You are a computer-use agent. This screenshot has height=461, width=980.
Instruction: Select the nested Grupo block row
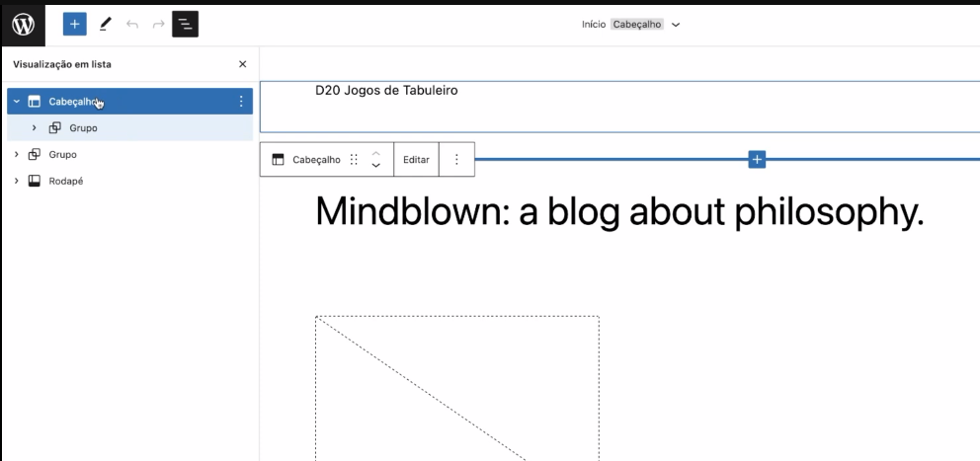130,127
